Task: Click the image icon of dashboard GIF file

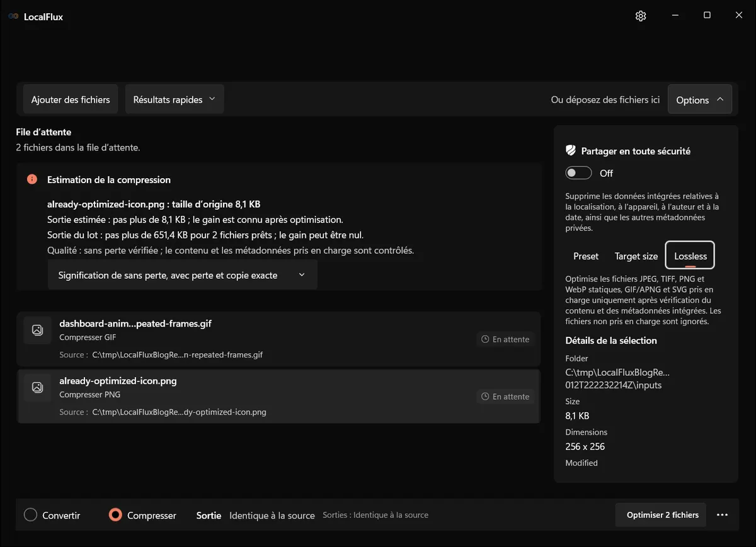Action: tap(37, 330)
